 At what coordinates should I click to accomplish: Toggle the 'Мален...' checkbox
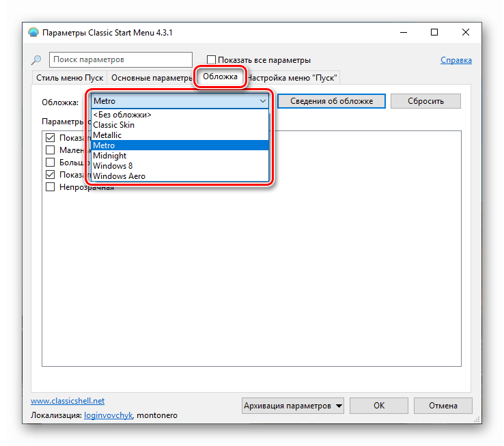50,150
